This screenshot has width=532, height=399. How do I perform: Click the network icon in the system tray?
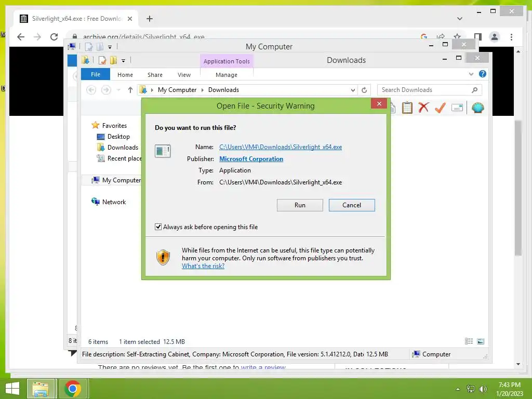point(471,389)
